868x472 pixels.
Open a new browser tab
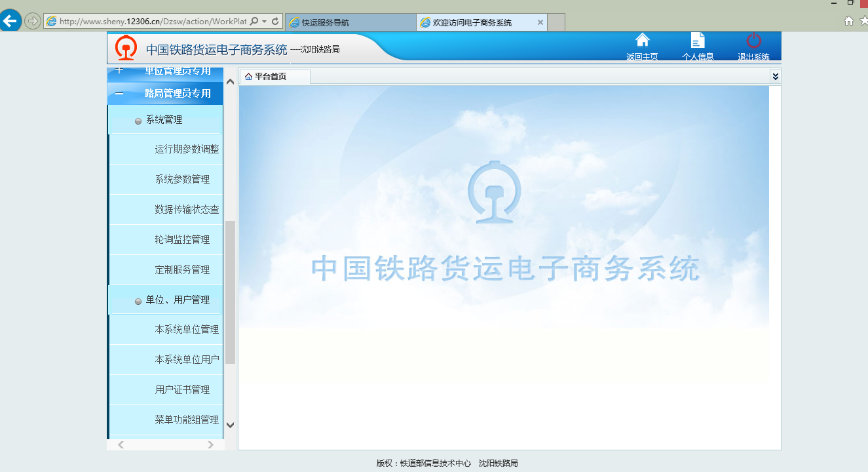pos(556,22)
